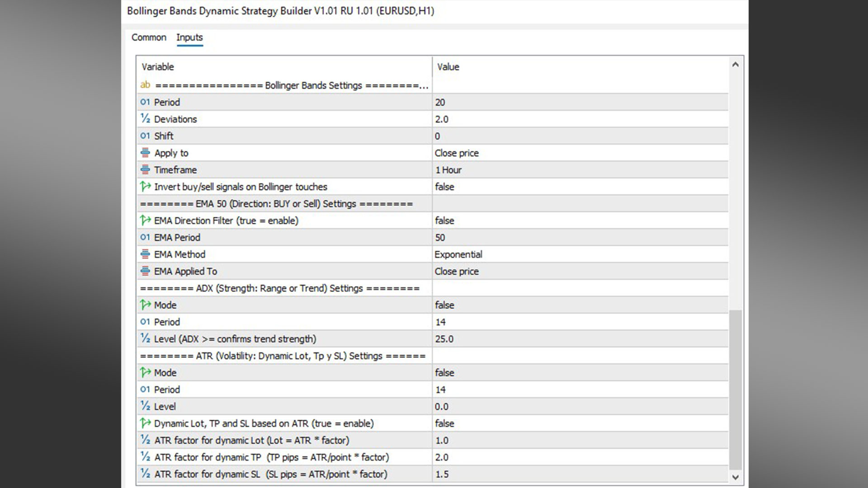Click the string 'ab' icon for Bollinger Bands Settings
The image size is (868, 488).
pyautogui.click(x=145, y=85)
